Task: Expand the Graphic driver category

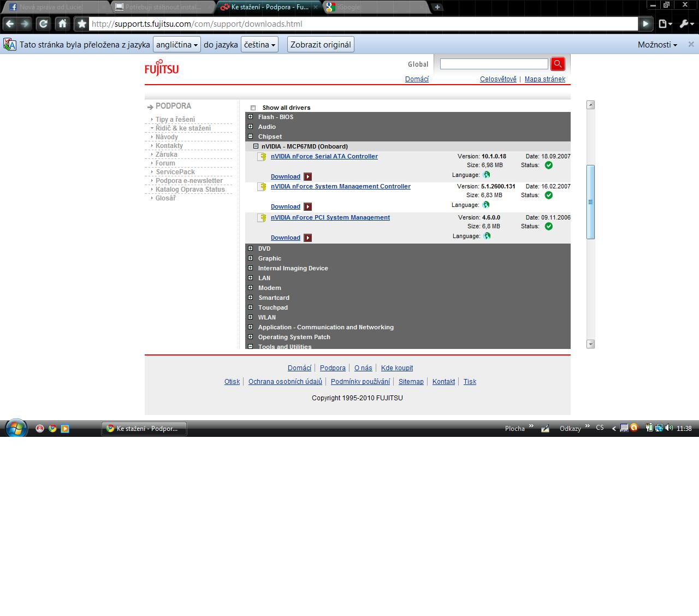Action: (x=250, y=258)
